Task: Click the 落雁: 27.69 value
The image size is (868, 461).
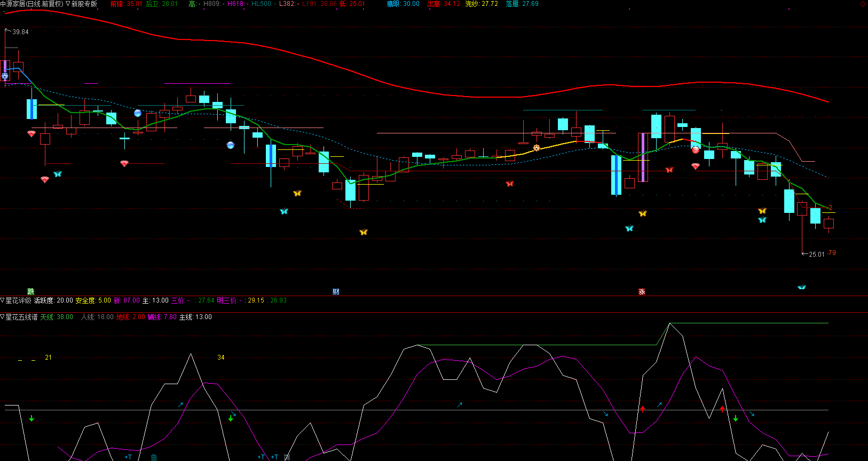Action: tap(522, 4)
